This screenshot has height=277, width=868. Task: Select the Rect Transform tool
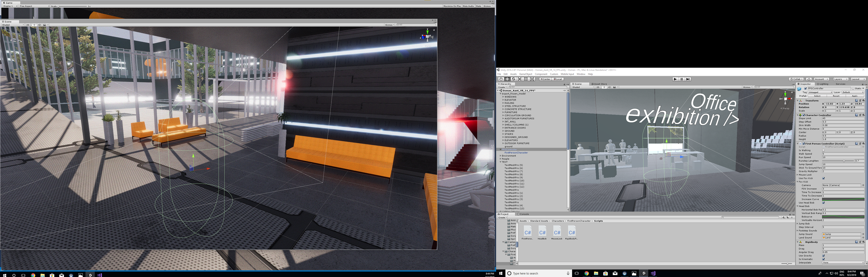point(526,79)
